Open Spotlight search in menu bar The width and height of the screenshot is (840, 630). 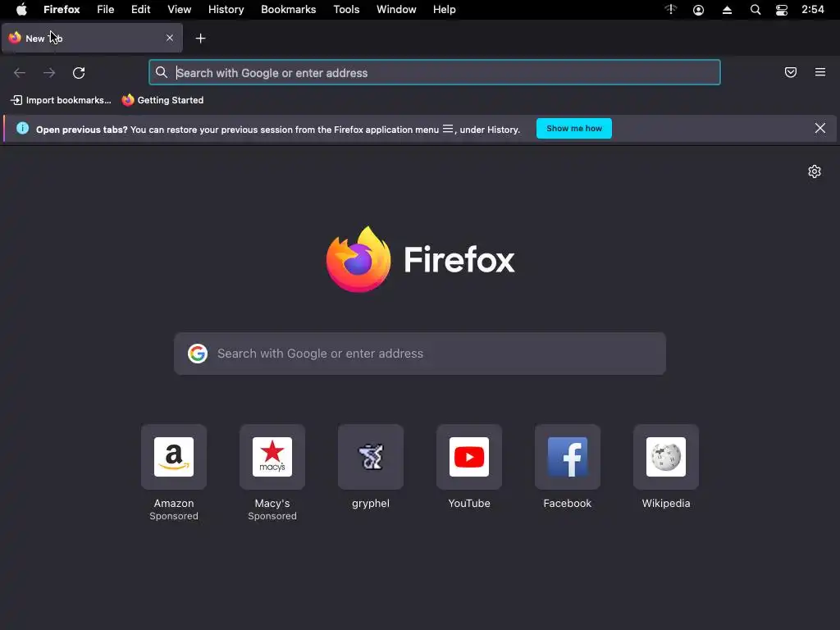tap(756, 10)
